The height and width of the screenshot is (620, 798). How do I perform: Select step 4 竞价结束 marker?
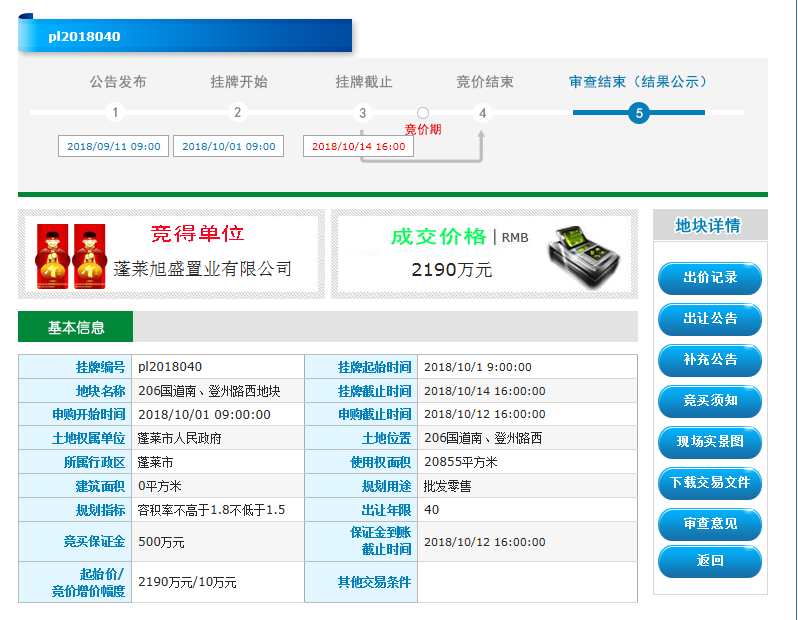(483, 113)
